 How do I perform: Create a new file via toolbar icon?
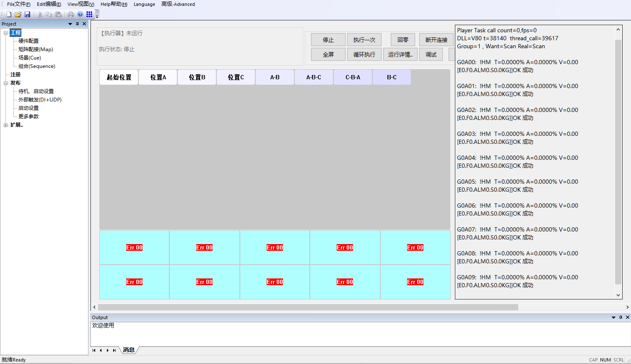[9, 14]
